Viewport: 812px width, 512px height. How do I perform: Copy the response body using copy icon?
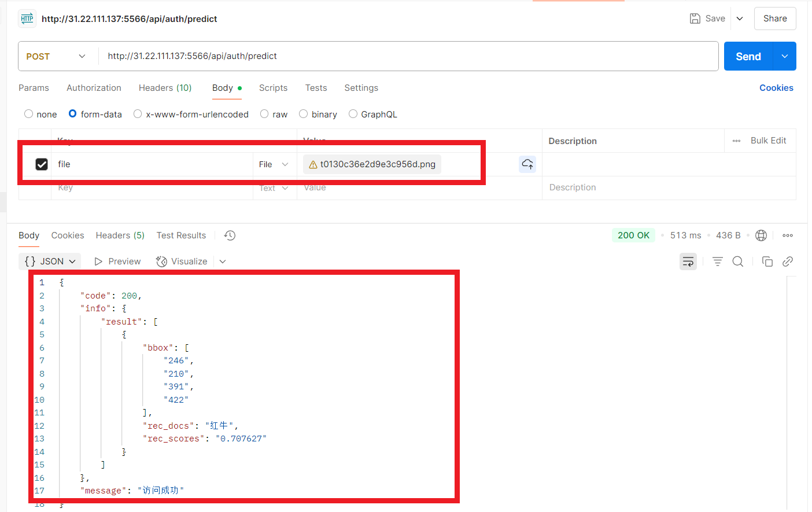click(767, 261)
